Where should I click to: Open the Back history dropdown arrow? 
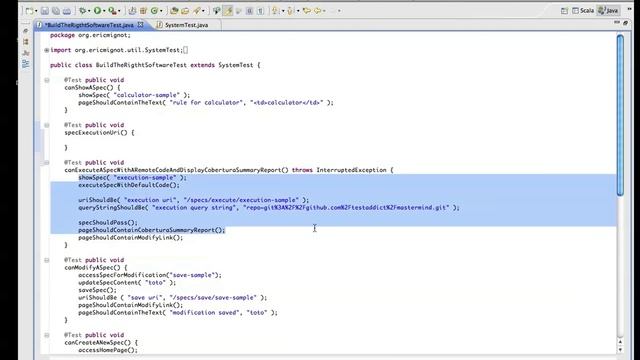(324, 11)
